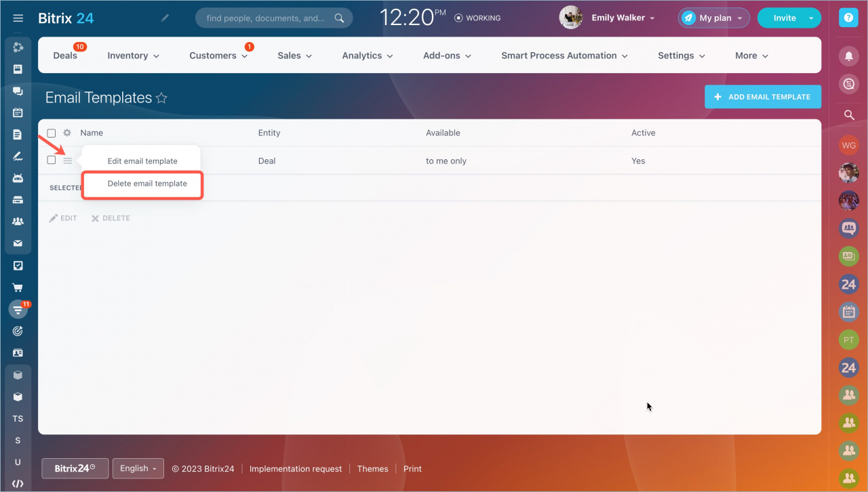Image resolution: width=868 pixels, height=492 pixels.
Task: Open the goal target icon in left sidebar
Action: point(18,331)
